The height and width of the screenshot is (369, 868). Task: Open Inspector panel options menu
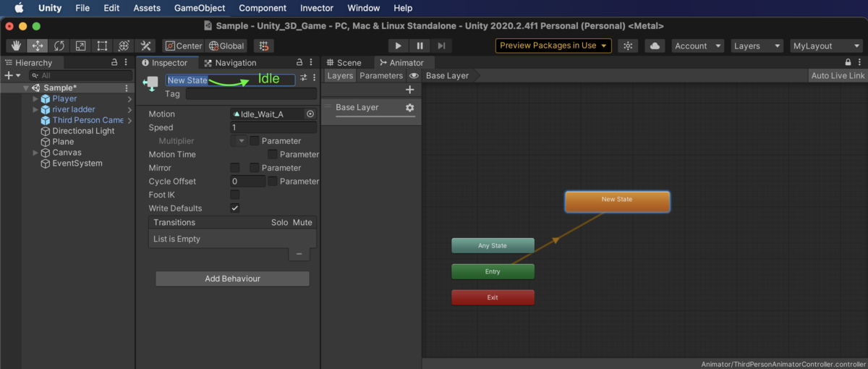(x=312, y=62)
